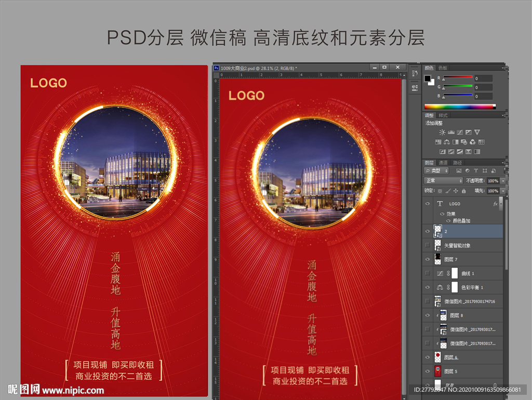Hide 图层 7 layer
The width and height of the screenshot is (532, 400).
click(x=428, y=259)
